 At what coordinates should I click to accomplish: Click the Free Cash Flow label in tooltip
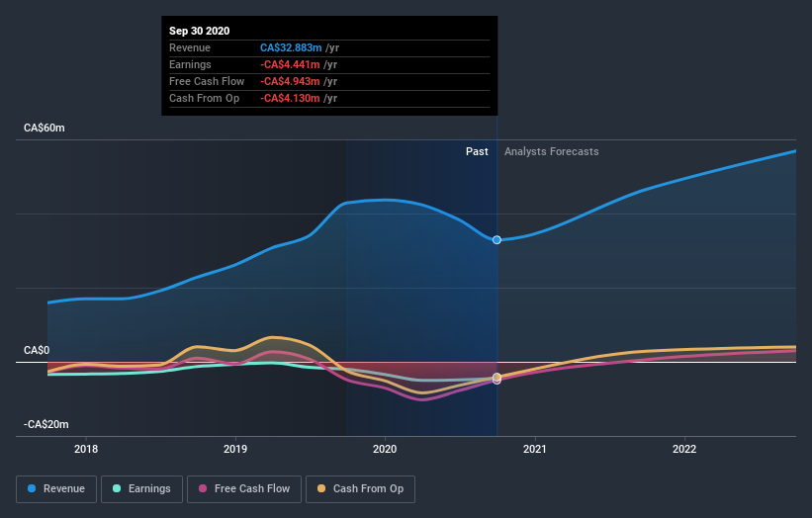coord(207,81)
